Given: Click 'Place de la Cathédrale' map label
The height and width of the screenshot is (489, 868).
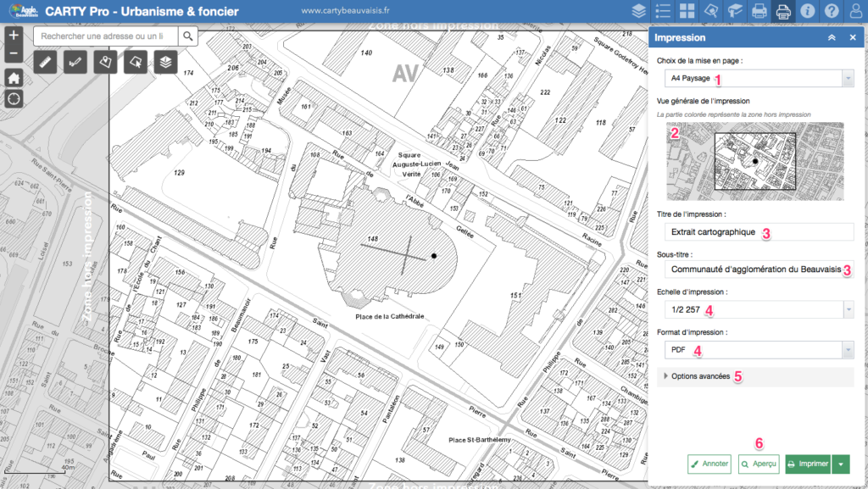Looking at the screenshot, I should (390, 316).
